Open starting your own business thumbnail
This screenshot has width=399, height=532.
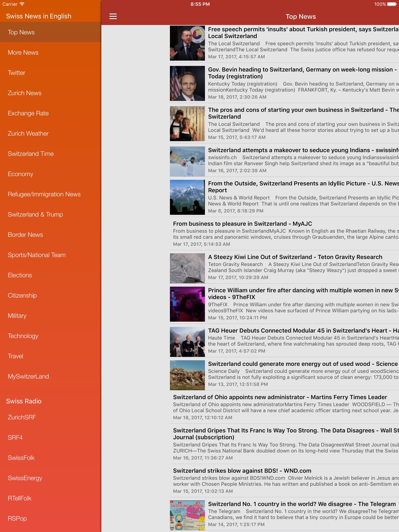tap(187, 124)
